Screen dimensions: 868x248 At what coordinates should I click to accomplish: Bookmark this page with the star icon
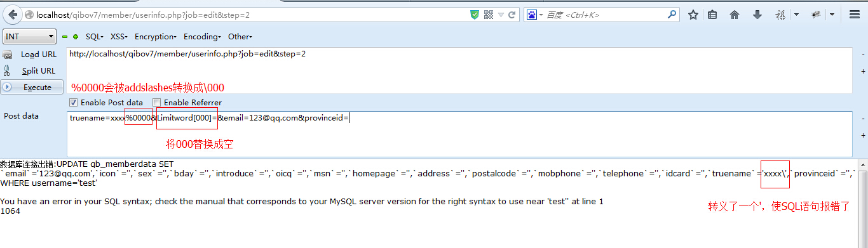click(693, 15)
